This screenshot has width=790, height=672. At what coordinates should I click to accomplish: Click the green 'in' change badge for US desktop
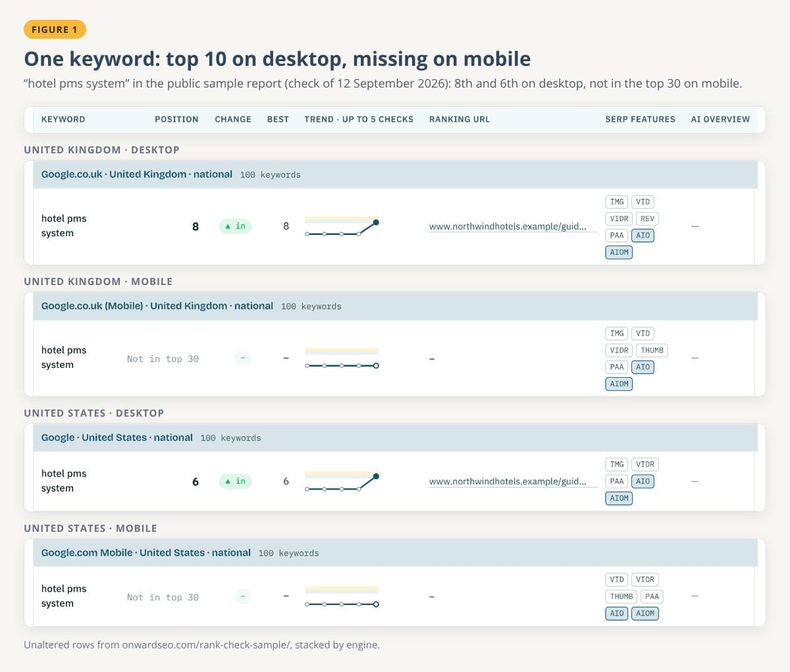click(235, 482)
